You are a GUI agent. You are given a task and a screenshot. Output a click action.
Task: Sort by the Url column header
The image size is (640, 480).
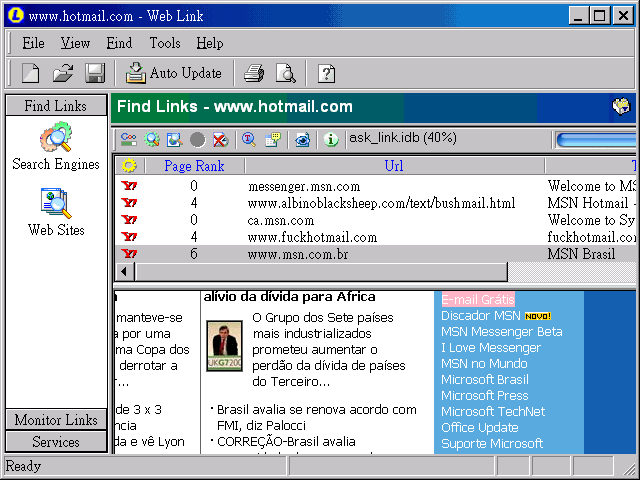394,166
